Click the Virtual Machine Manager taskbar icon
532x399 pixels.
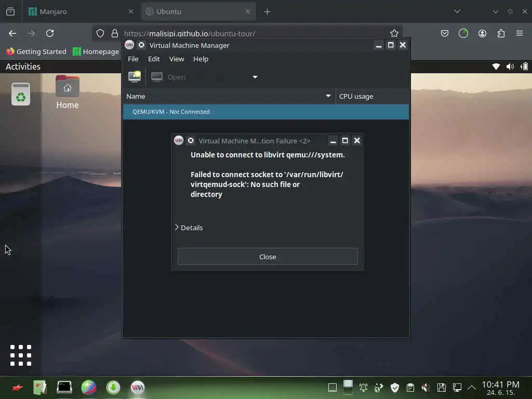[138, 388]
